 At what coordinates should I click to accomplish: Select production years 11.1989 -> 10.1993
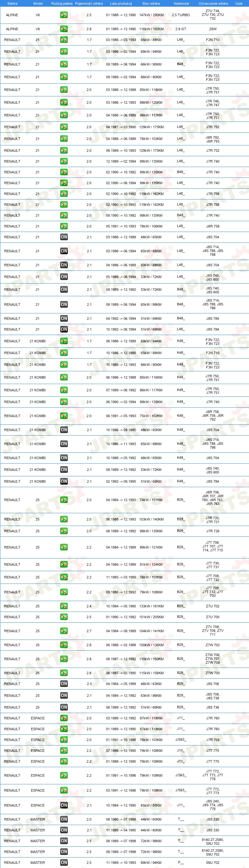[121, 863]
